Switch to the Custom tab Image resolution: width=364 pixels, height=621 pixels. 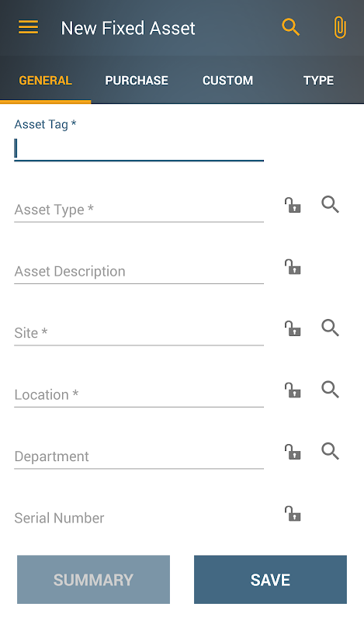227,81
